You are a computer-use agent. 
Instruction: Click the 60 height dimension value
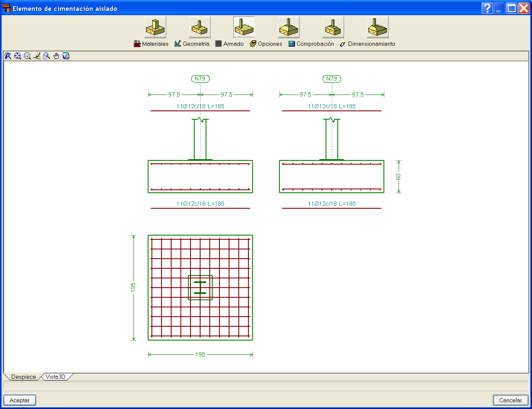point(399,177)
